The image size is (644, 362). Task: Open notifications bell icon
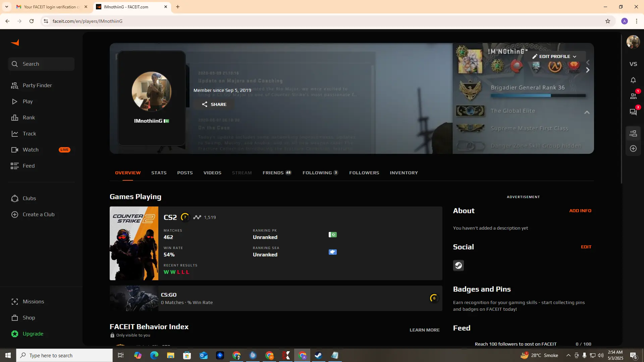coord(633,80)
